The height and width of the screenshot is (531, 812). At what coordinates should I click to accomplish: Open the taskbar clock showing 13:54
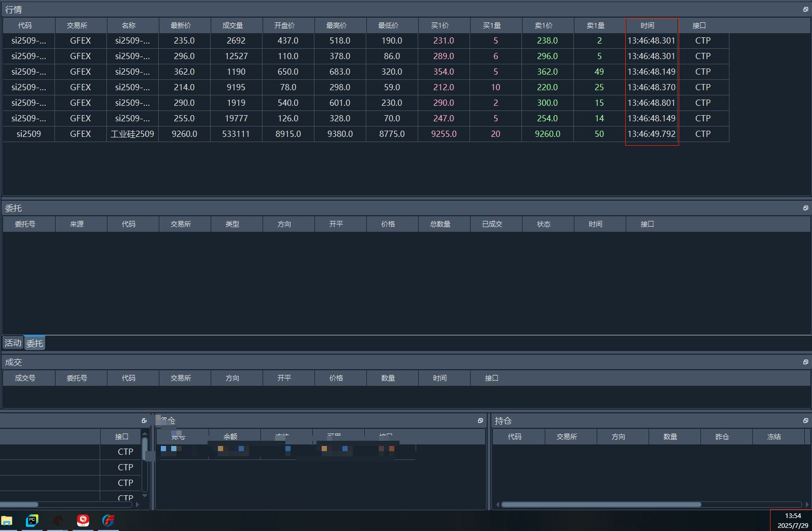792,521
